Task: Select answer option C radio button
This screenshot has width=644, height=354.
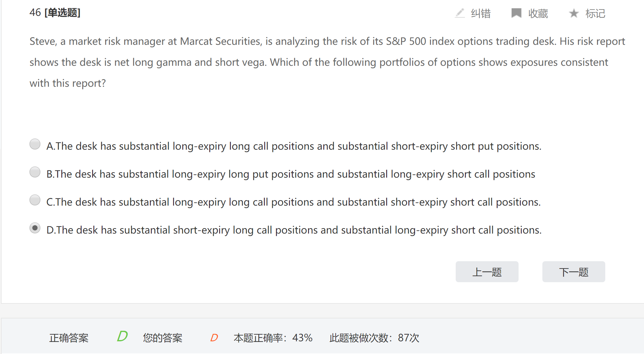Action: (35, 200)
